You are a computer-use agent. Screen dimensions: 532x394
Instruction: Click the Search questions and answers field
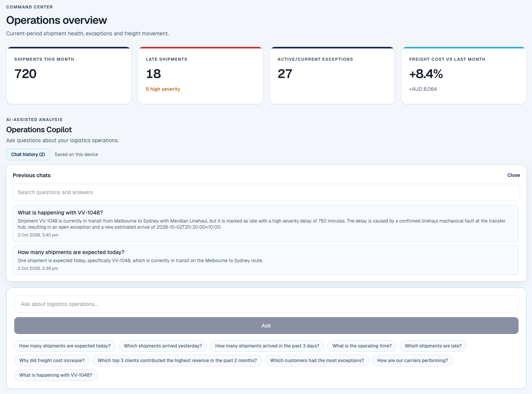coord(266,192)
